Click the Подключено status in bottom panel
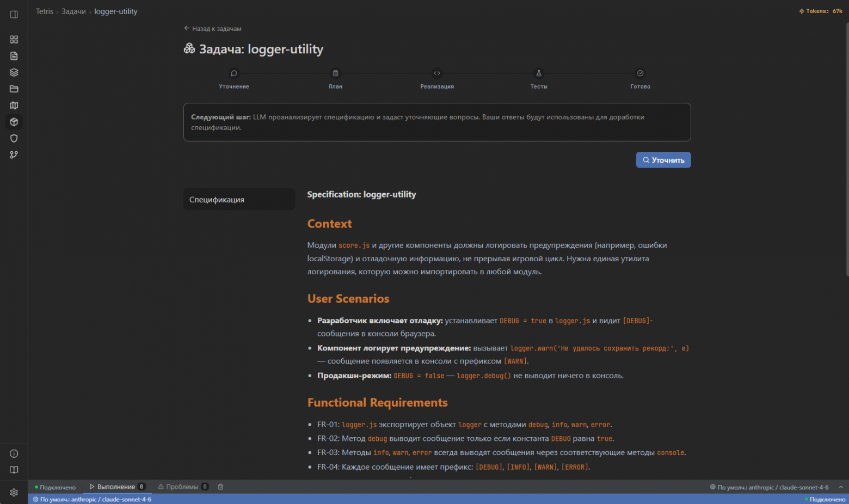Screen dimensions: 849x504 [x=55, y=487]
